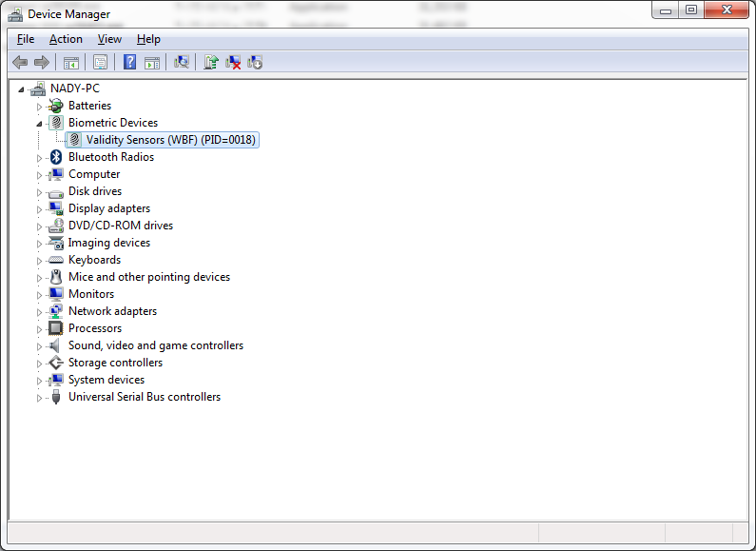Open the File menu
This screenshot has height=551, width=756.
click(x=26, y=39)
